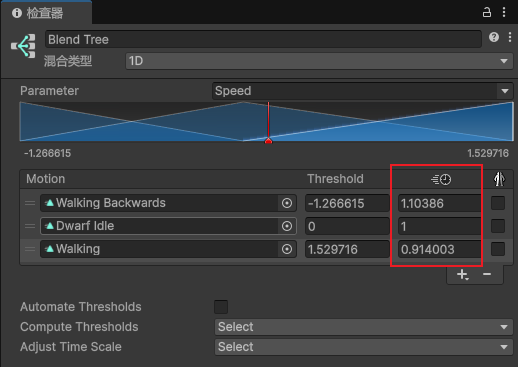518x367 pixels.
Task: Edit Dwarf Idle time scale field showing 1
Action: [439, 226]
